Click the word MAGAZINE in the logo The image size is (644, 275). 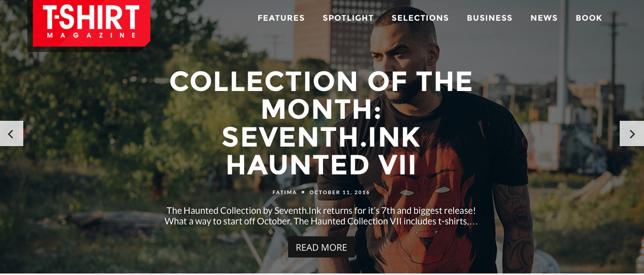click(x=92, y=35)
